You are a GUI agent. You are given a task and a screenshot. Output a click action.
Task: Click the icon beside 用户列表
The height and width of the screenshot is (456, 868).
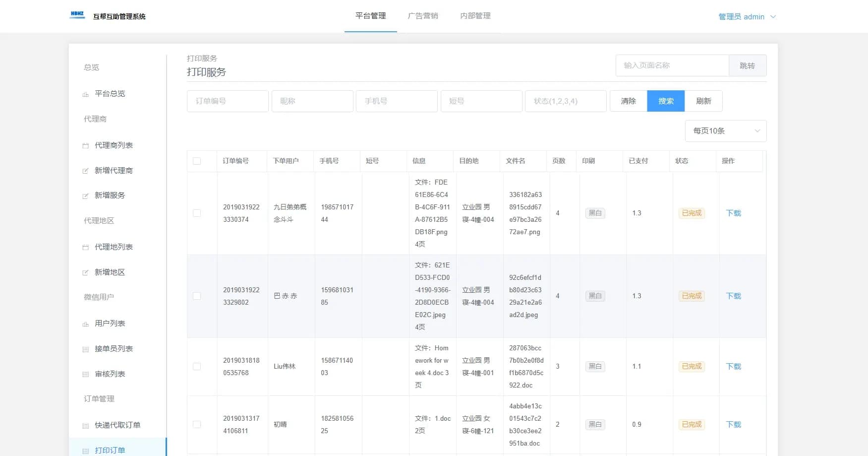pyautogui.click(x=85, y=324)
